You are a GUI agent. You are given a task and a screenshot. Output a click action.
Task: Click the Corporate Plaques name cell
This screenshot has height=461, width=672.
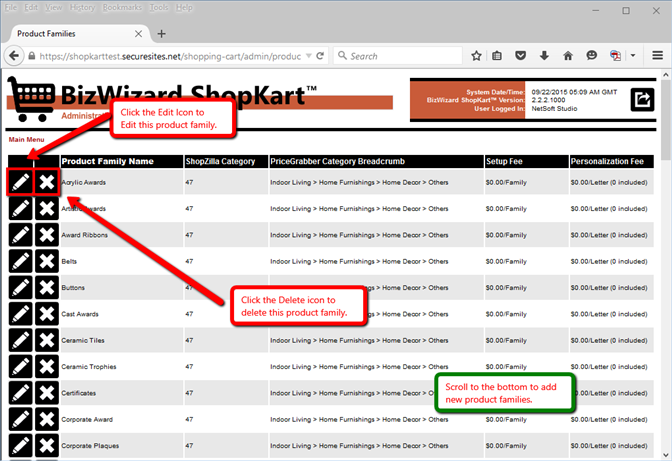122,446
